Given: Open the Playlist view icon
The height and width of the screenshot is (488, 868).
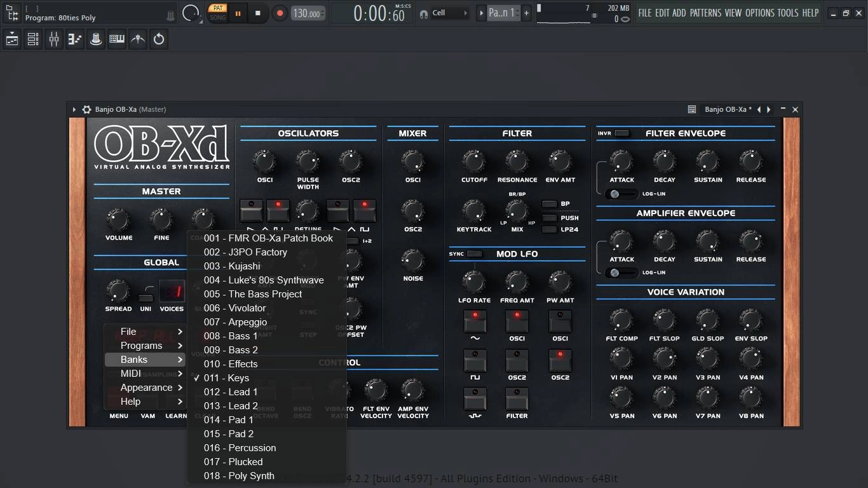Looking at the screenshot, I should tap(12, 39).
